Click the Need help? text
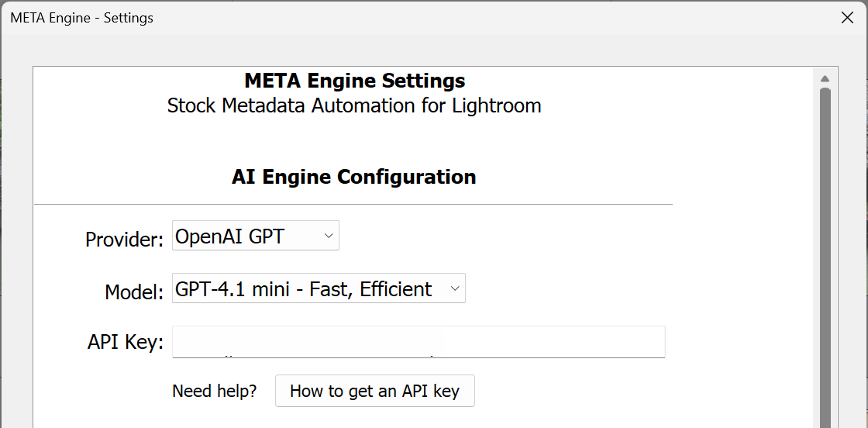The height and width of the screenshot is (428, 868). [215, 391]
